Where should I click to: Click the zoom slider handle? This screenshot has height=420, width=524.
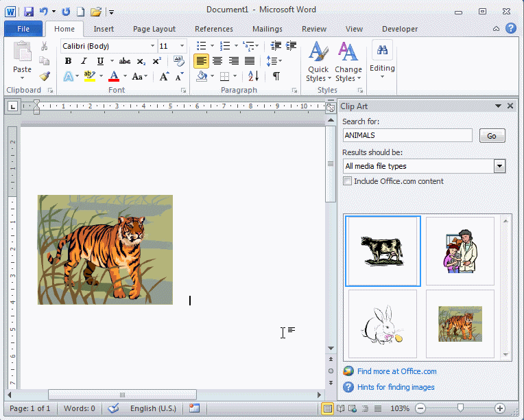pos(460,408)
